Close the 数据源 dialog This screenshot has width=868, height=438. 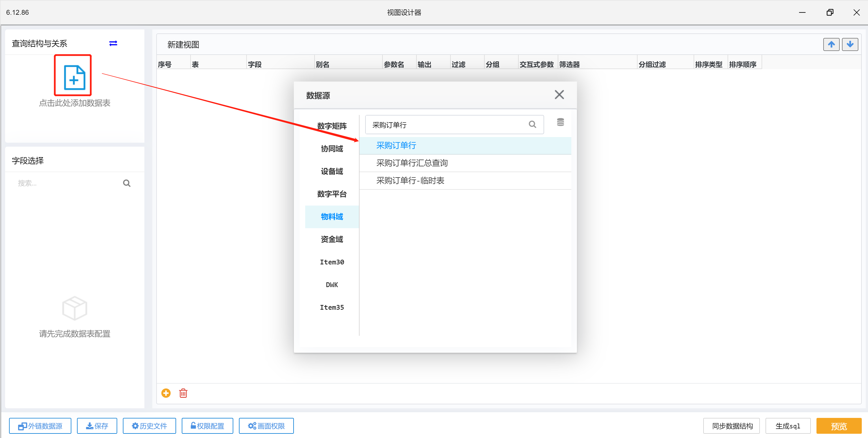[x=559, y=95]
